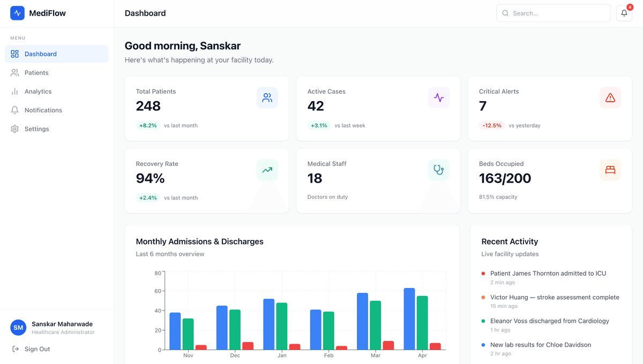Image resolution: width=643 pixels, height=364 pixels.
Task: Click the 42 Active Cases value
Action: (x=316, y=106)
